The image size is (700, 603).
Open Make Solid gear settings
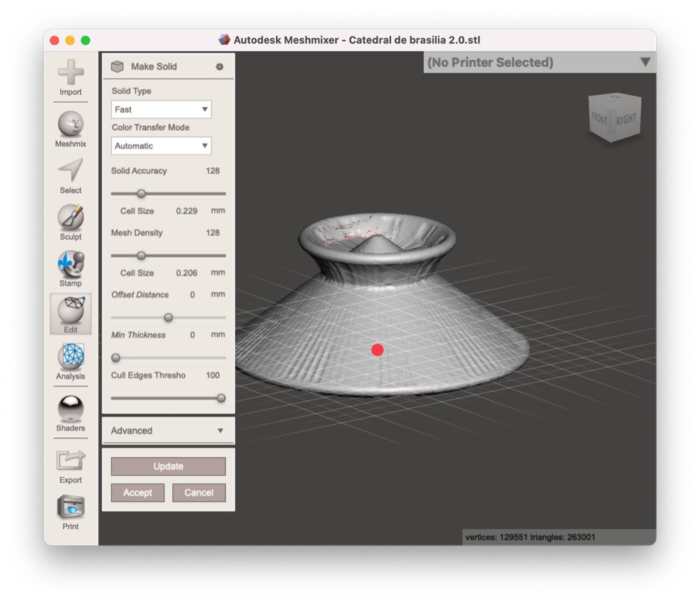click(220, 66)
